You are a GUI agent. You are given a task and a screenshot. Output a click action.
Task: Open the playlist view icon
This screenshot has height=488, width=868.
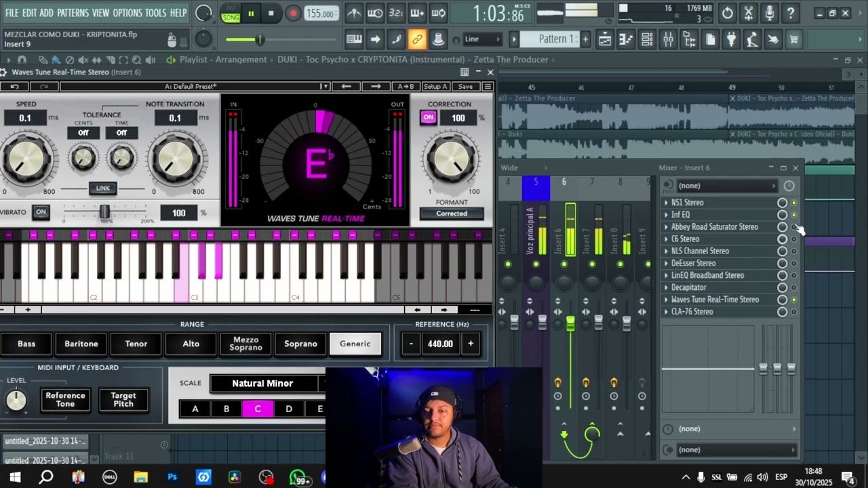[605, 39]
